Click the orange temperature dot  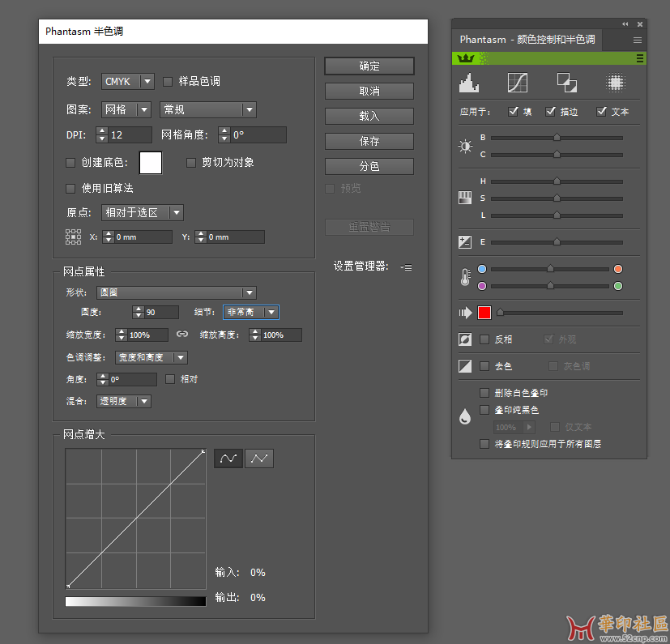pyautogui.click(x=618, y=269)
